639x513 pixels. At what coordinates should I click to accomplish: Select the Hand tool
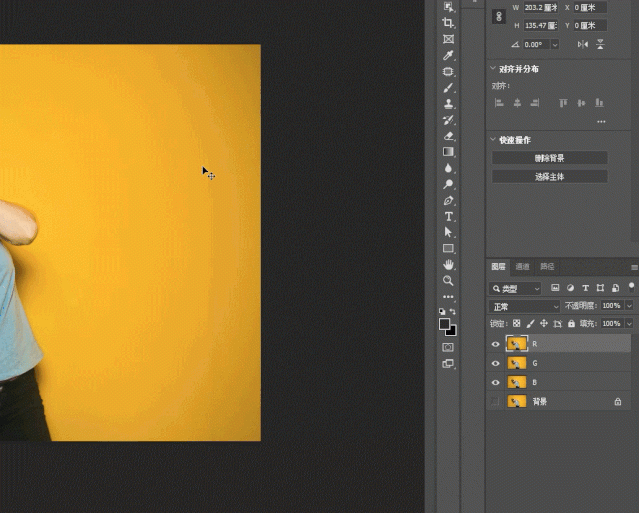click(x=448, y=264)
